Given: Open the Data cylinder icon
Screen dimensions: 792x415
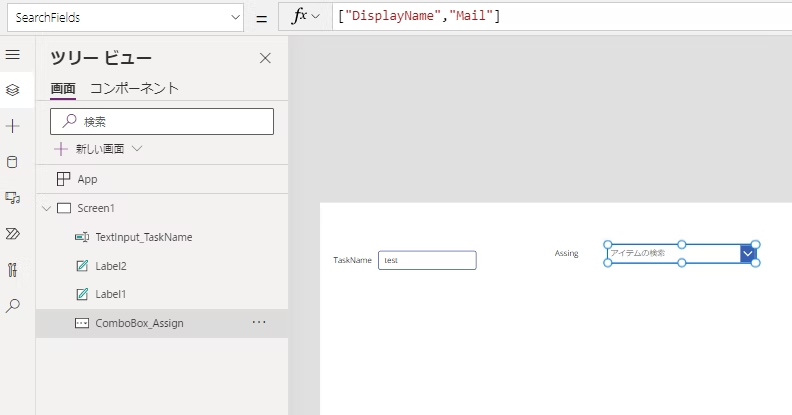Looking at the screenshot, I should point(13,162).
